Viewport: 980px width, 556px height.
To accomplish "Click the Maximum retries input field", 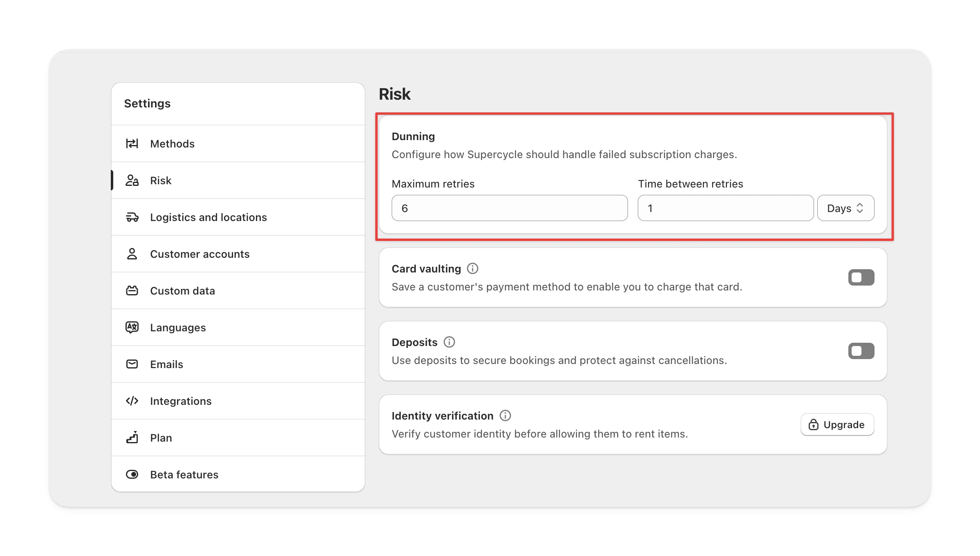I will (x=509, y=208).
